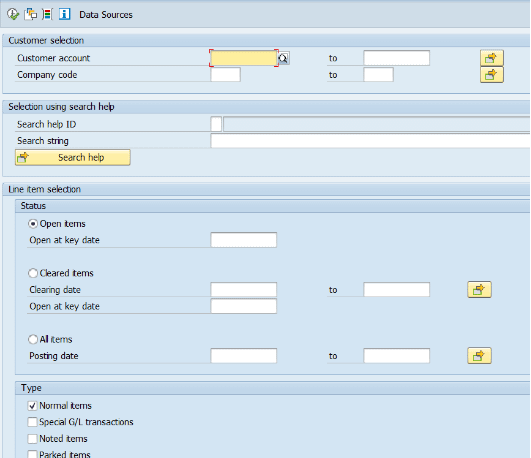This screenshot has height=458, width=531.
Task: Uncheck the Normal items checkbox
Action: [32, 405]
